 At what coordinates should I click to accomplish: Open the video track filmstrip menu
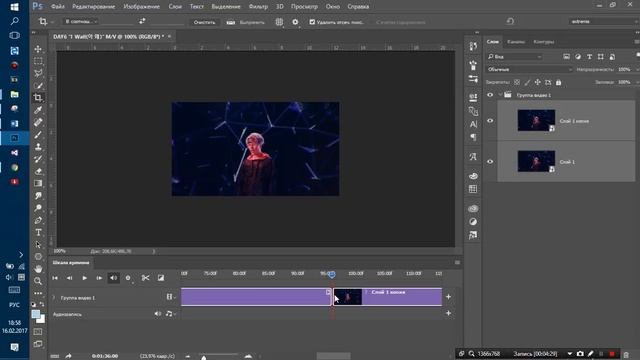tap(171, 297)
